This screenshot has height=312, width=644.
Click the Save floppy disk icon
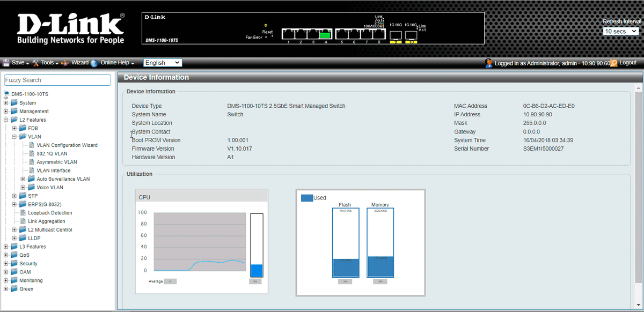pos(6,63)
